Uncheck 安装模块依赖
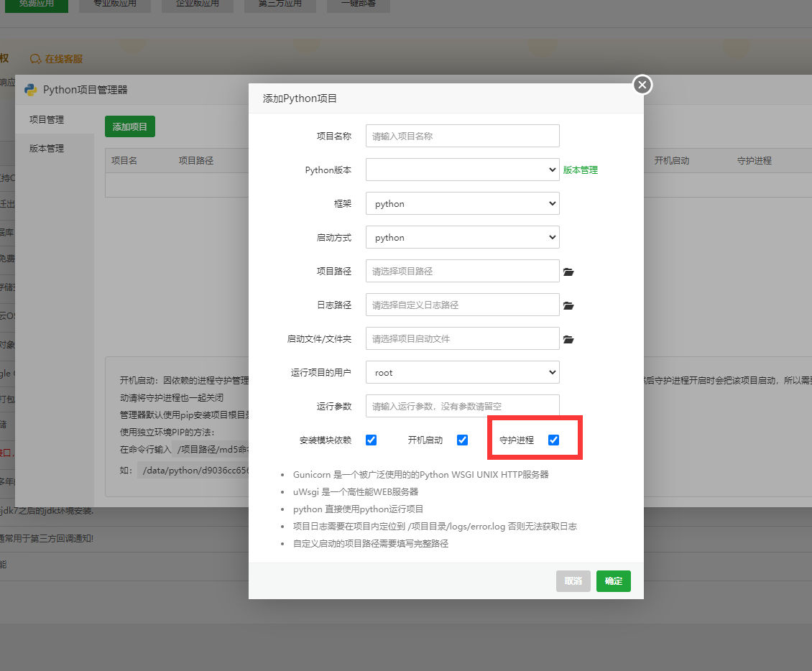 click(x=371, y=440)
